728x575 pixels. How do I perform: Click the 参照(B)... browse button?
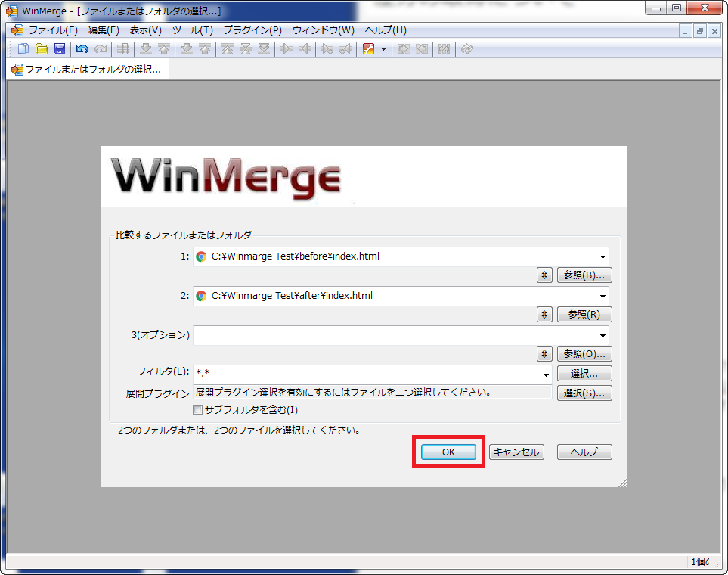coord(584,275)
